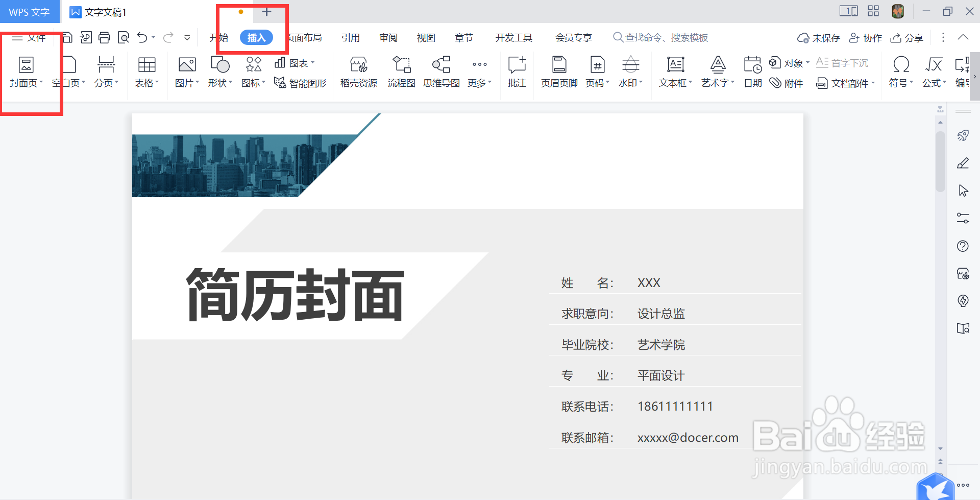Insert an 附件 attachment
Viewport: 980px width, 500px height.
[x=786, y=83]
